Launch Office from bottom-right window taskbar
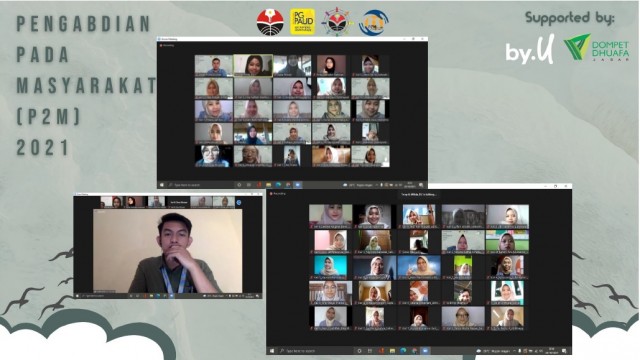This screenshot has height=360, width=640. click(382, 351)
